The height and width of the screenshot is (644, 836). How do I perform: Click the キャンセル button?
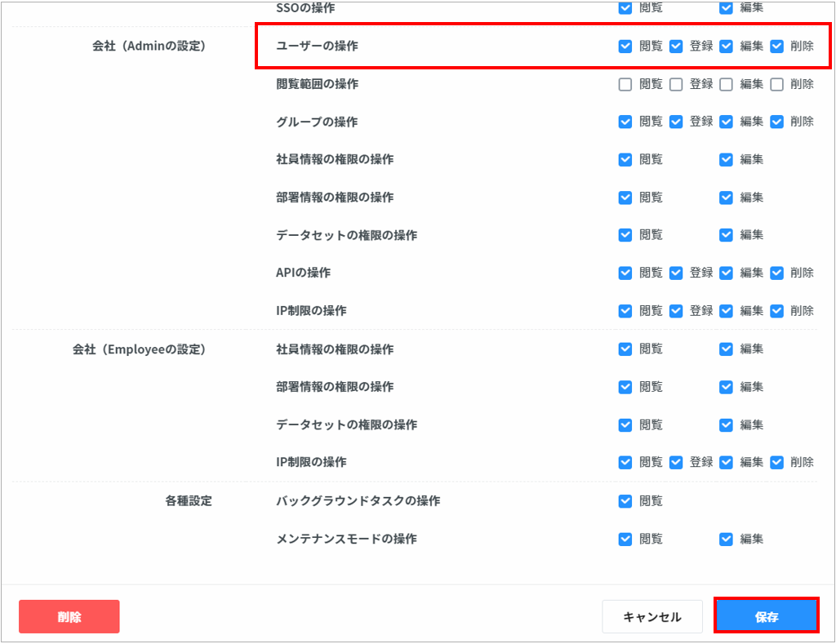pyautogui.click(x=651, y=616)
